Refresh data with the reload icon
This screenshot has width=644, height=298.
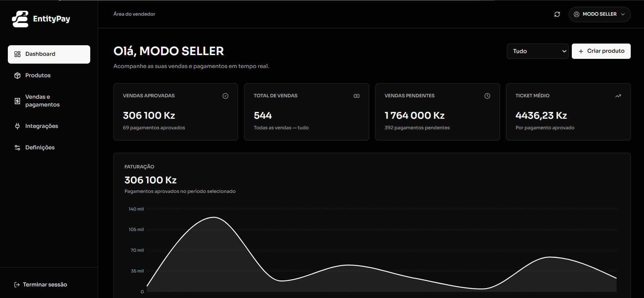coord(557,14)
